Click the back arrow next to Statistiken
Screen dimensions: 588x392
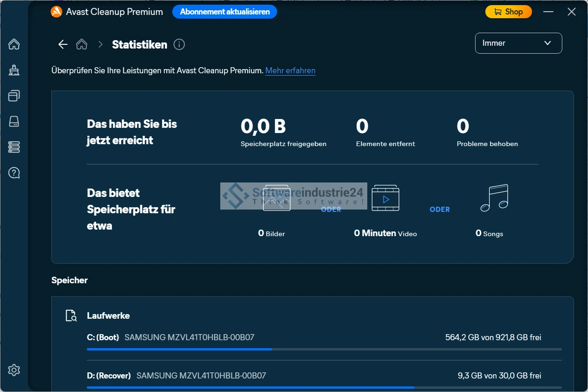coord(63,44)
